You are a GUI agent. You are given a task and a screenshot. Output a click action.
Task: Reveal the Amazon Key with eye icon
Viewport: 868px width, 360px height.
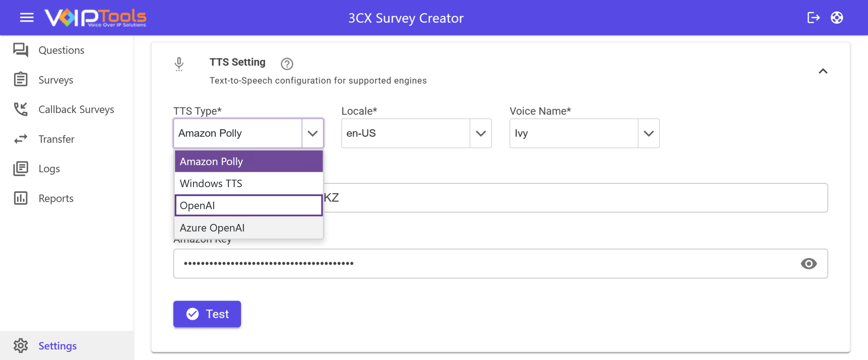pos(809,263)
